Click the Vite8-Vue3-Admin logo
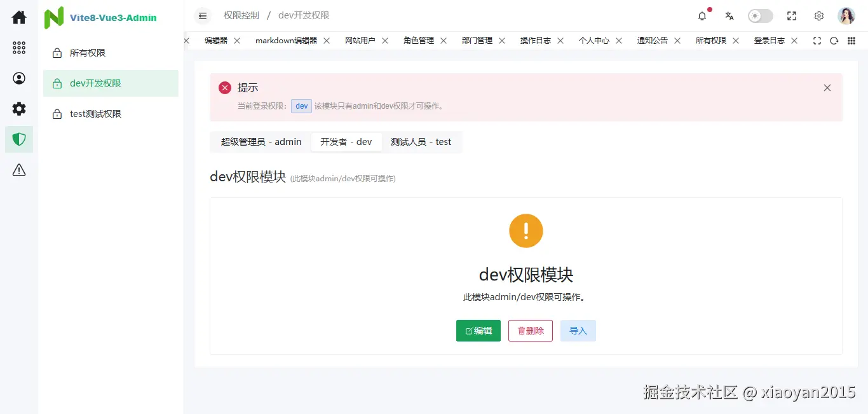The width and height of the screenshot is (868, 414). tap(100, 18)
